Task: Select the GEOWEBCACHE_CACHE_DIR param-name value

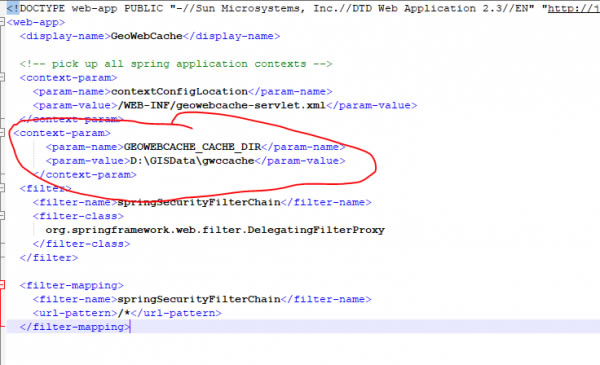Action: click(192, 147)
